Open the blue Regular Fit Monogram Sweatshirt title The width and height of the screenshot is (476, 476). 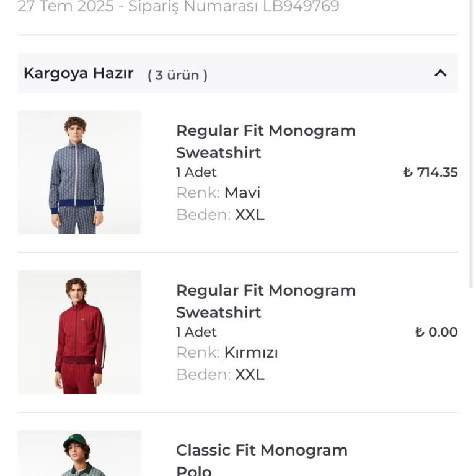265,141
